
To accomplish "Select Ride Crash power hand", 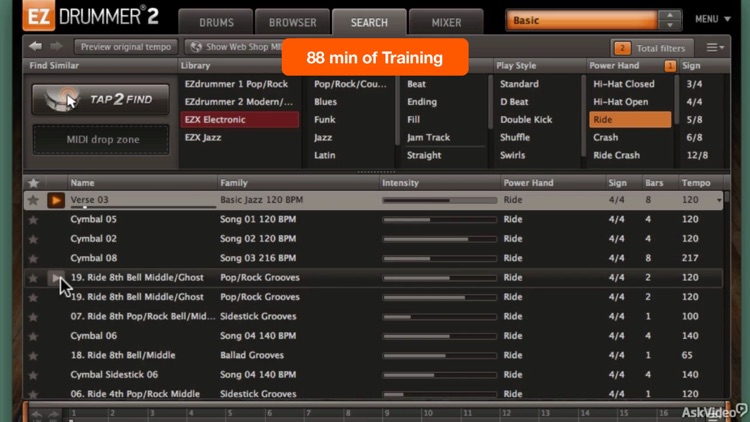I will tap(616, 155).
